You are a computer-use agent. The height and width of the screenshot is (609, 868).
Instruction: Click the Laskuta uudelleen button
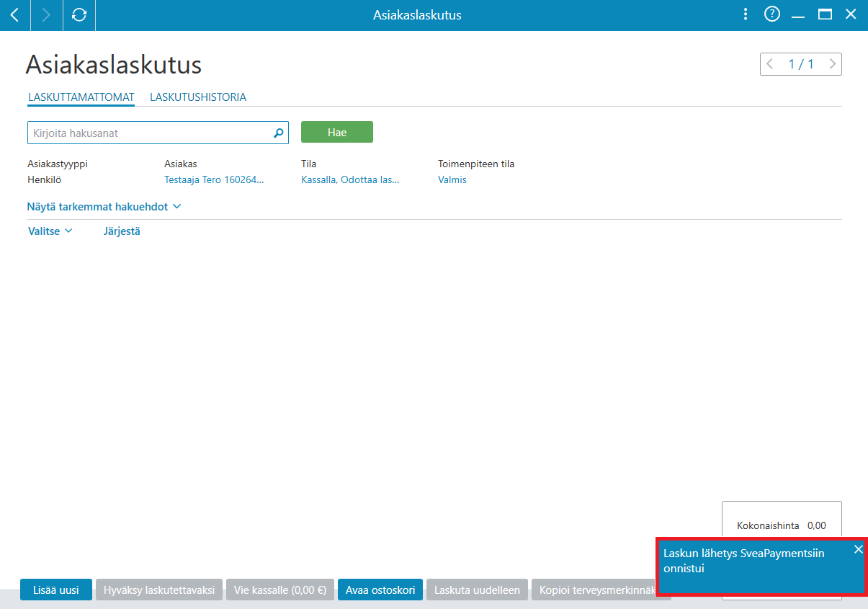tap(478, 590)
